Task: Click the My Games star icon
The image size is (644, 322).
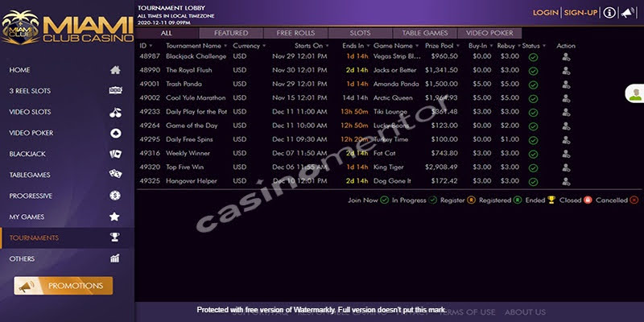Action: pyautogui.click(x=114, y=217)
